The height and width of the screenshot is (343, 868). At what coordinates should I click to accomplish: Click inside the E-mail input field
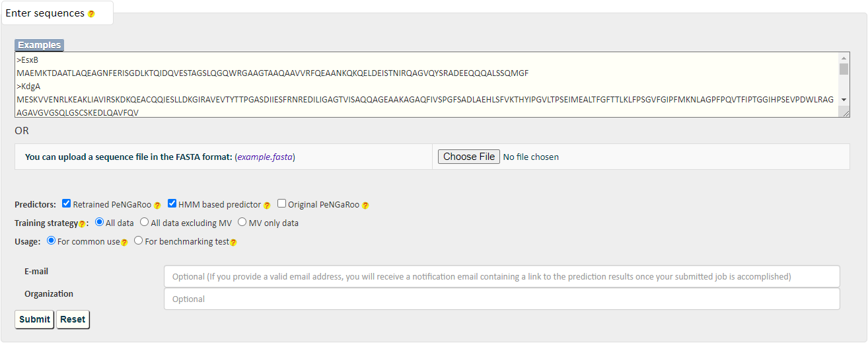pyautogui.click(x=501, y=276)
